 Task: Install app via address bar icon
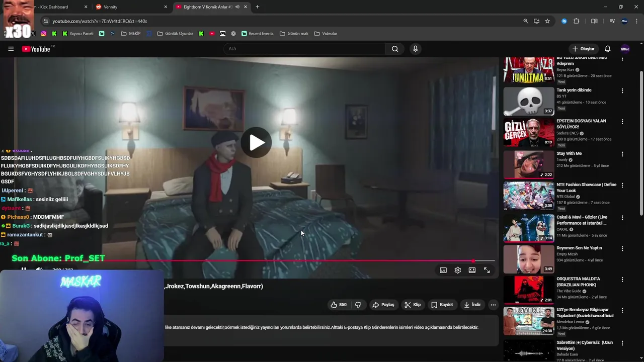(536, 21)
